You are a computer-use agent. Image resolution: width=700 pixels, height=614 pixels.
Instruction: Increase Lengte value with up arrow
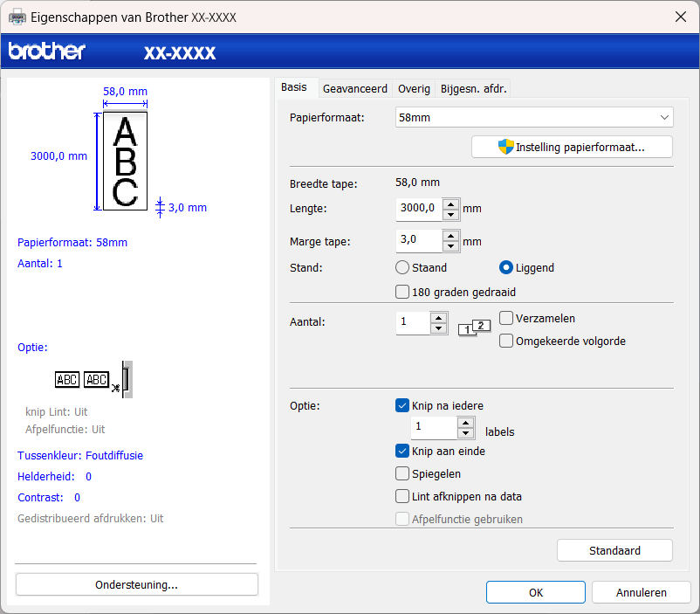(x=450, y=204)
